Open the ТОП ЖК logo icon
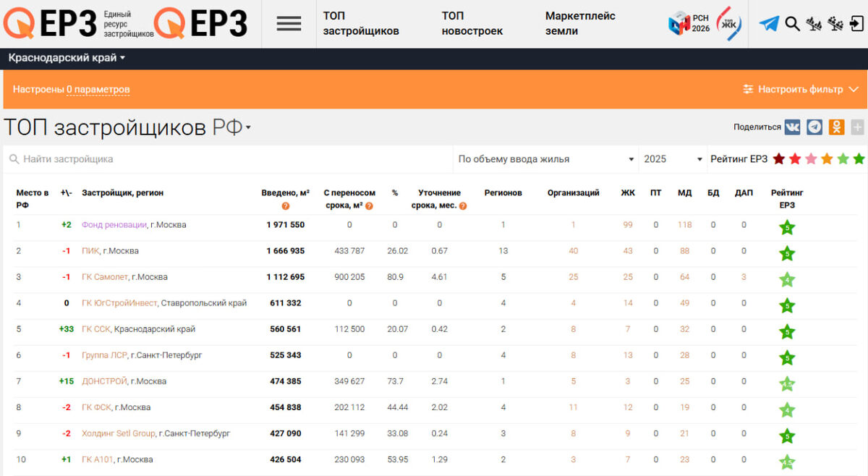868x476 pixels. click(728, 23)
